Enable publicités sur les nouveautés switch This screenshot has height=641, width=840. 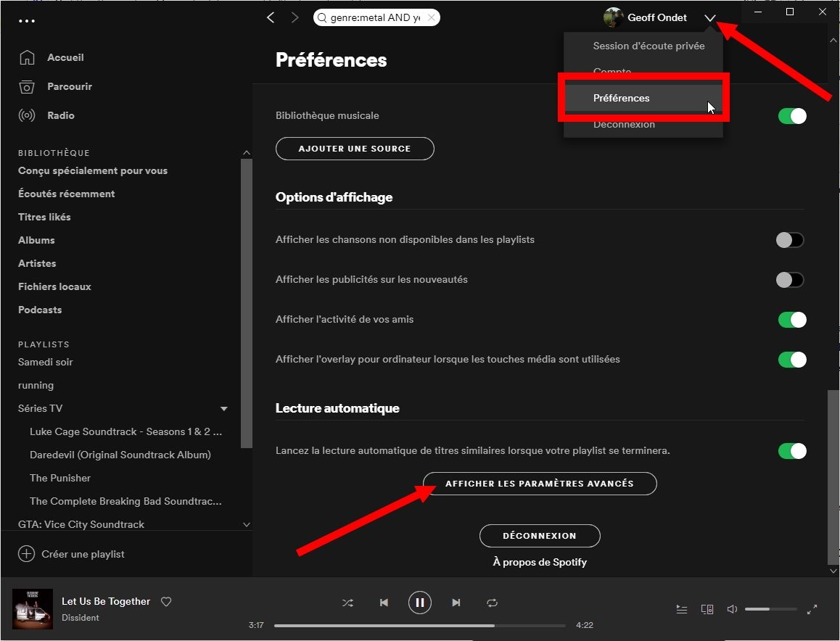point(790,280)
